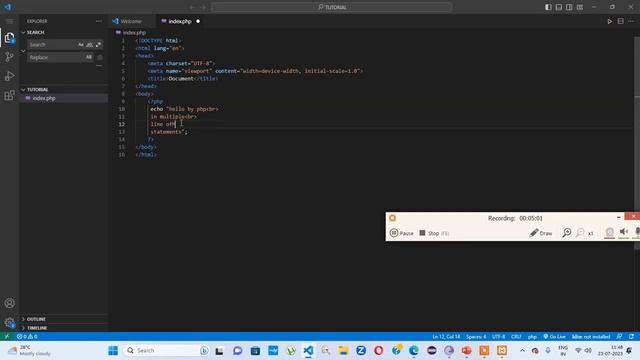Screen dimensions: 640x360
Task: Switch to the index.php editor tab
Action: [180, 21]
